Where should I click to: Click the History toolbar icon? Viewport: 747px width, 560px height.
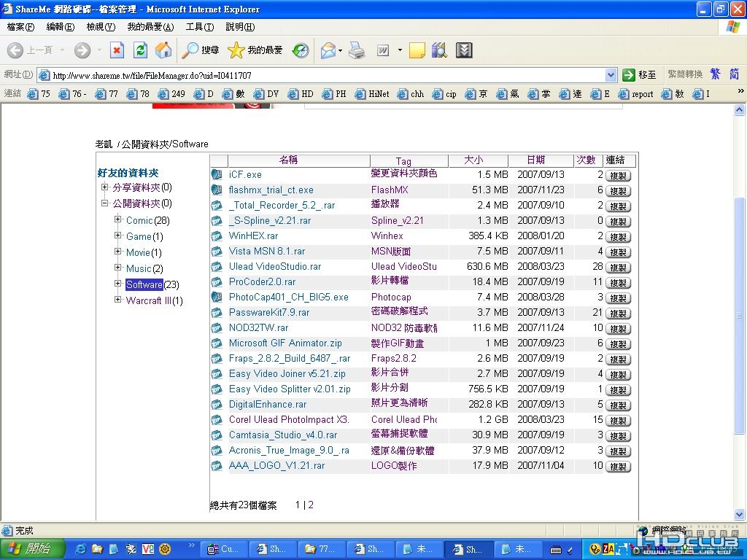pos(301,50)
